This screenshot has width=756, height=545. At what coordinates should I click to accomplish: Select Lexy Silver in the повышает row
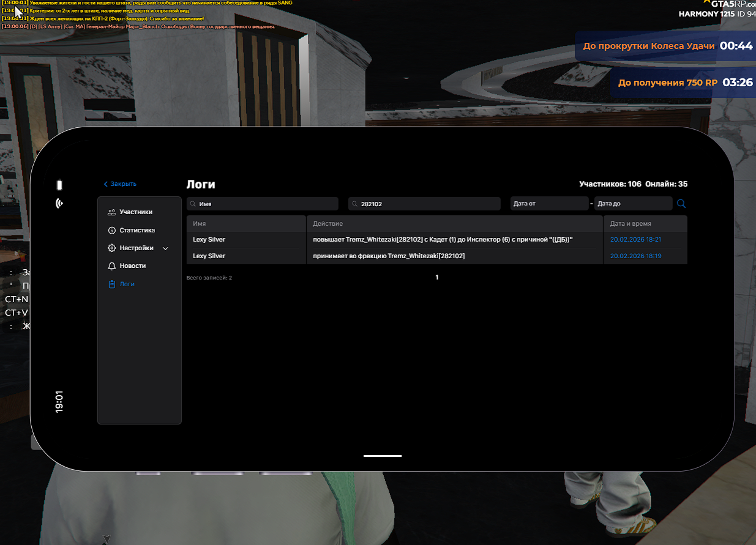[209, 240]
